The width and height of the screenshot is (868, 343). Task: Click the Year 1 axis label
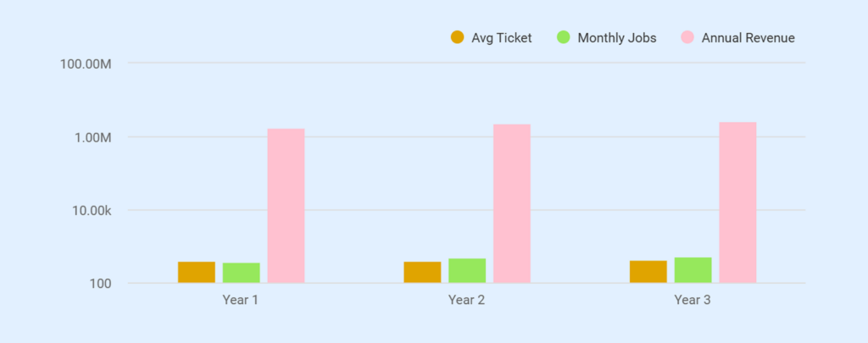tap(241, 300)
